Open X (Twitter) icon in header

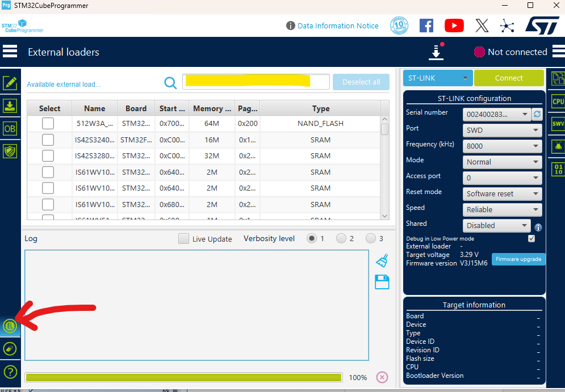click(482, 26)
